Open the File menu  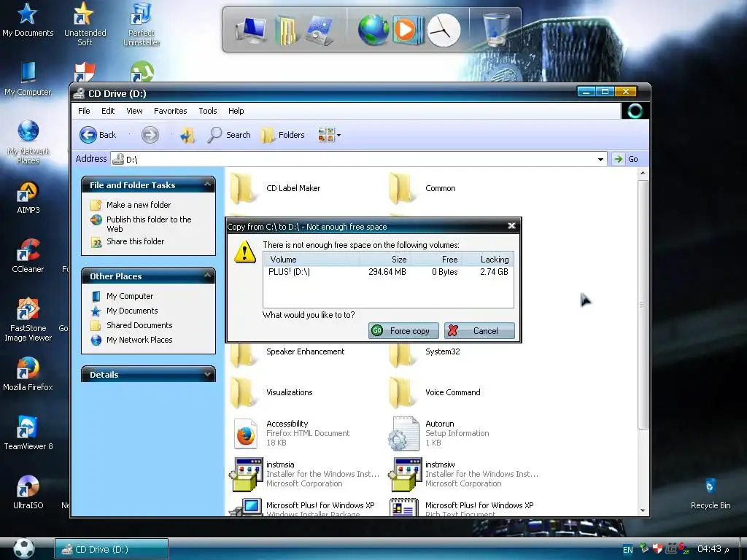coord(84,111)
